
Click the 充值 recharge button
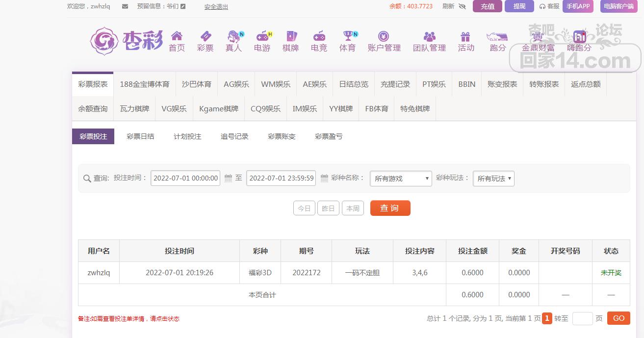488,6
